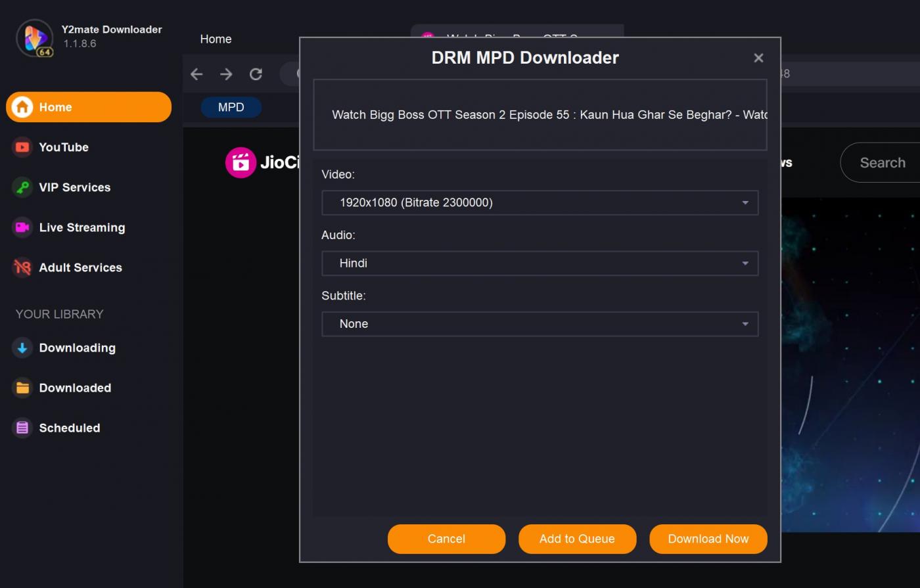Click the DRM MPD Downloader title
The image size is (920, 588).
(525, 58)
